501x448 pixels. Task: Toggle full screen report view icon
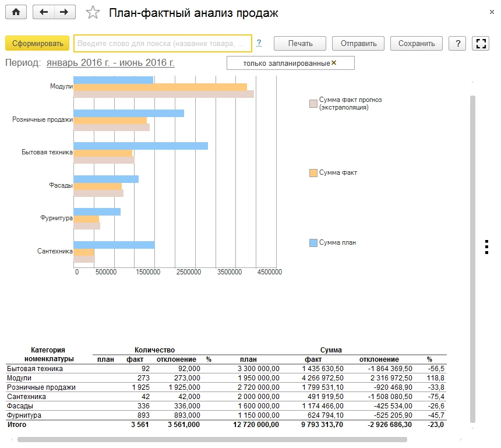pyautogui.click(x=481, y=43)
